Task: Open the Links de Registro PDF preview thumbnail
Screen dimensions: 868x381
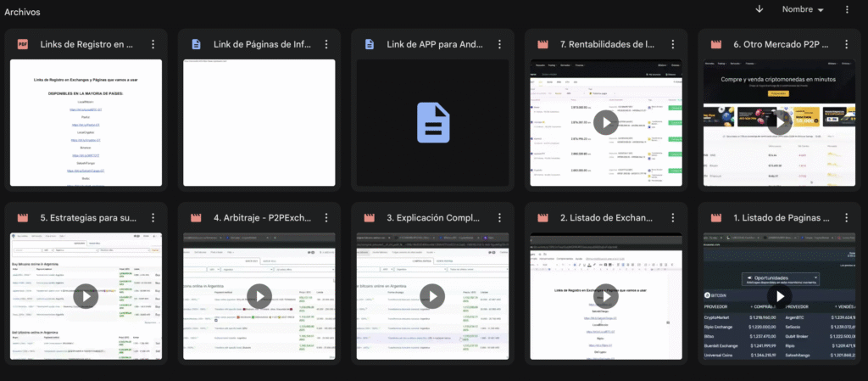Action: click(x=86, y=123)
